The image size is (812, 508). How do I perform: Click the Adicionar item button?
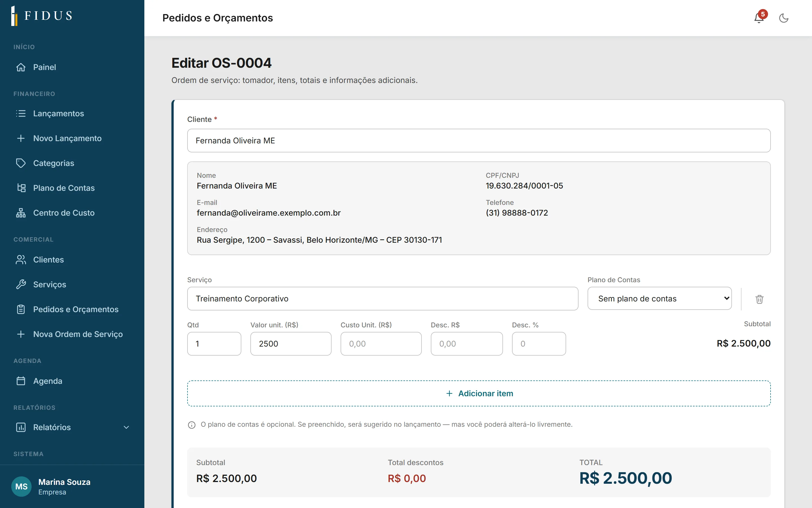(479, 393)
